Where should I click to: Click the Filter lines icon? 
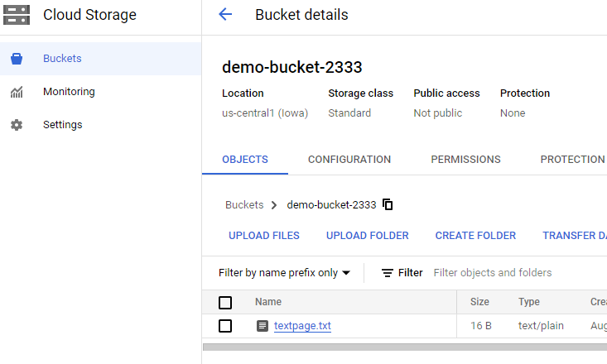(387, 273)
